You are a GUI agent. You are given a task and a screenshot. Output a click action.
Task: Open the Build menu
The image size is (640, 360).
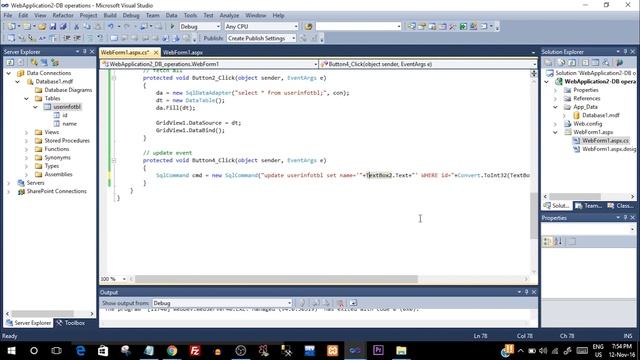[110, 16]
